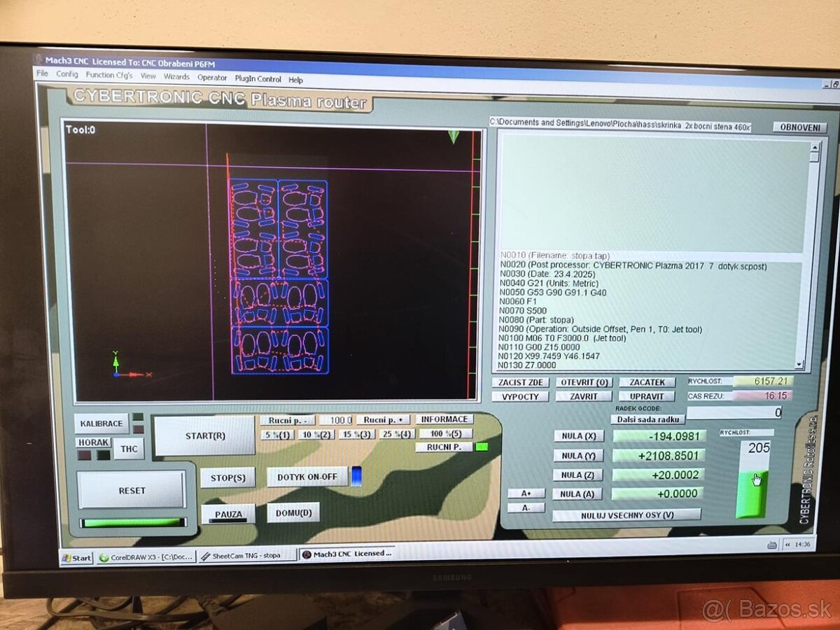Open the Windows Start menu
The height and width of the screenshot is (630, 840).
point(77,558)
